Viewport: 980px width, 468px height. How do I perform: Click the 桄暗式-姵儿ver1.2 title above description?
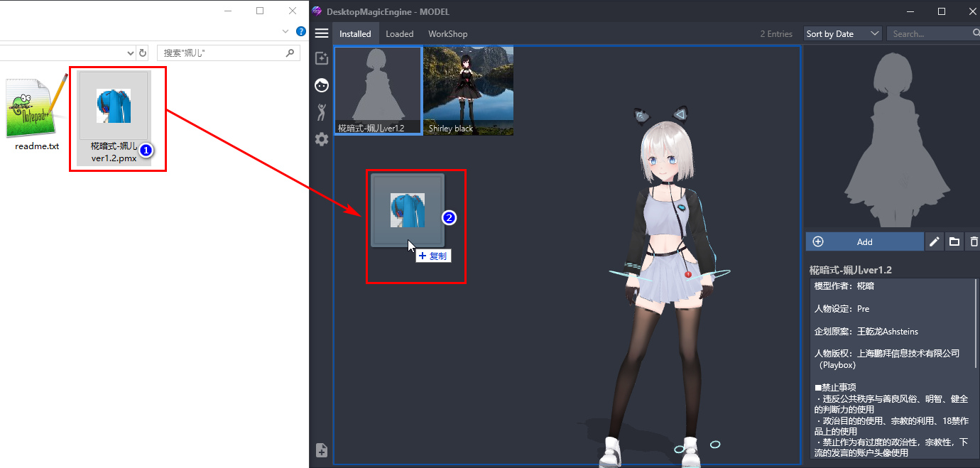coord(851,270)
